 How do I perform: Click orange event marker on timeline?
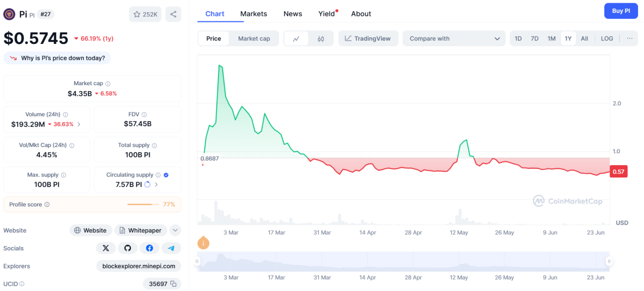pos(203,243)
